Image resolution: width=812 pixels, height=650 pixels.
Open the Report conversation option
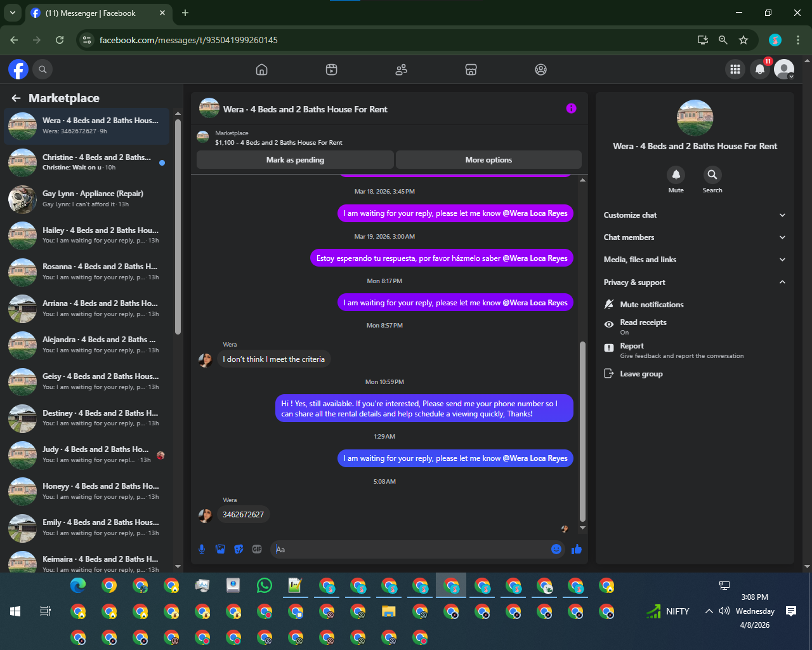(x=695, y=350)
